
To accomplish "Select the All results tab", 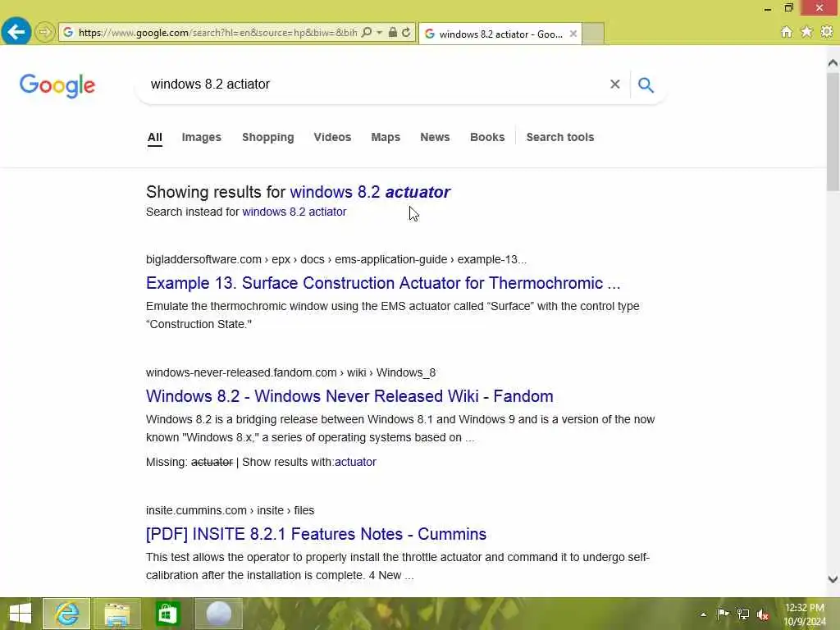I will tap(155, 137).
